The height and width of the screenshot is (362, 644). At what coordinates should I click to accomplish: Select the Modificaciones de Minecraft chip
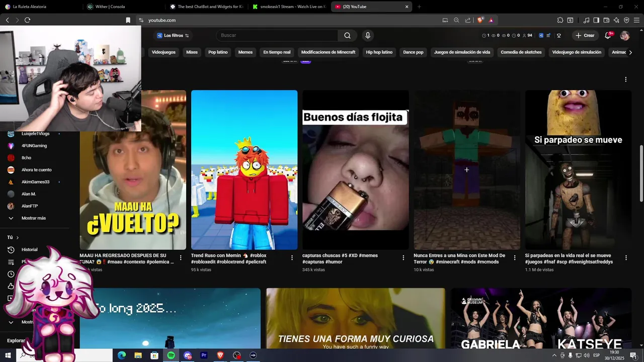click(x=328, y=52)
